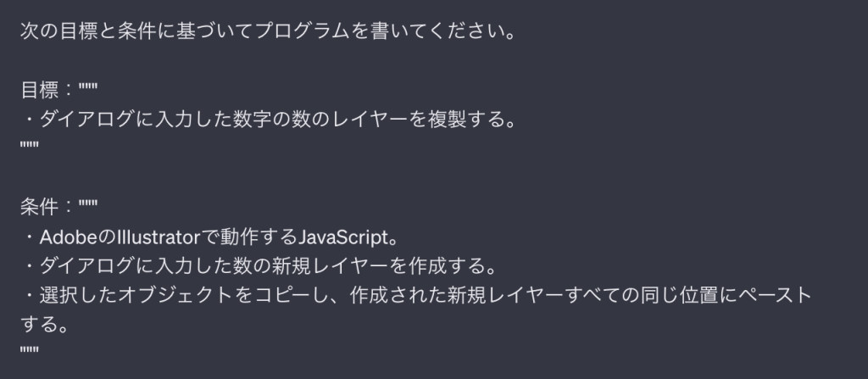The image size is (868, 379).
Task: Click the triple quotes right after "目標："
Action: (x=87, y=90)
